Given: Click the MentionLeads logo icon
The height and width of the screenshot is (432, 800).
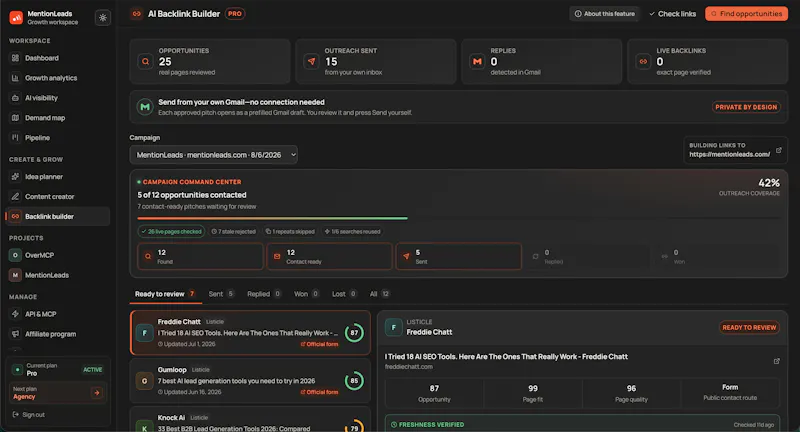Looking at the screenshot, I should click(16, 17).
